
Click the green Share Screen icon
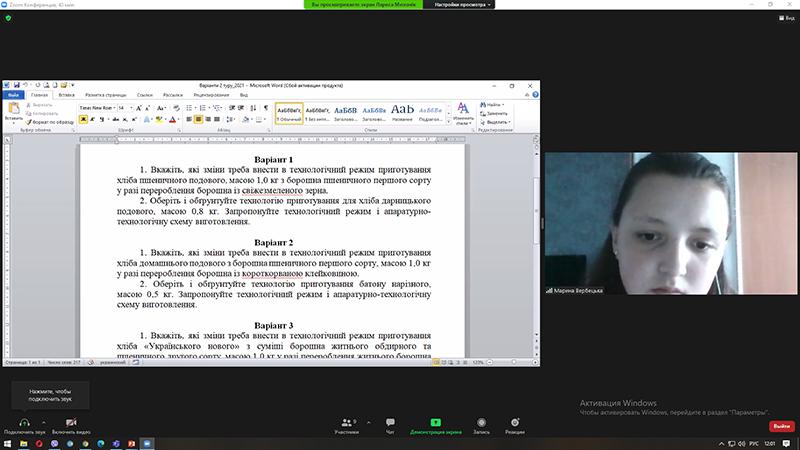tap(435, 423)
